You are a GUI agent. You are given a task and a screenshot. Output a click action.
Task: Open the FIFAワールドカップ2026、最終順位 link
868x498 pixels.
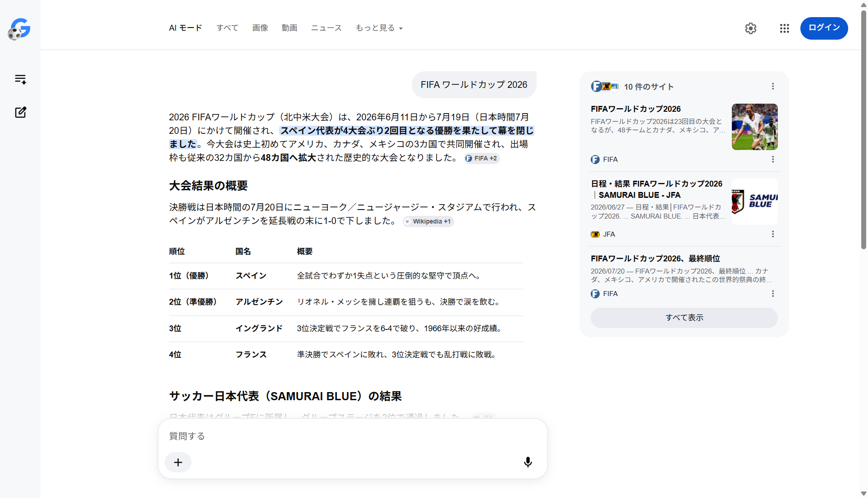click(x=655, y=258)
